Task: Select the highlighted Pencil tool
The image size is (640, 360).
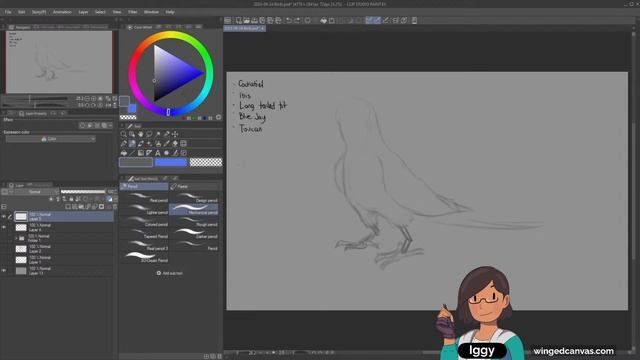Action: [132, 143]
